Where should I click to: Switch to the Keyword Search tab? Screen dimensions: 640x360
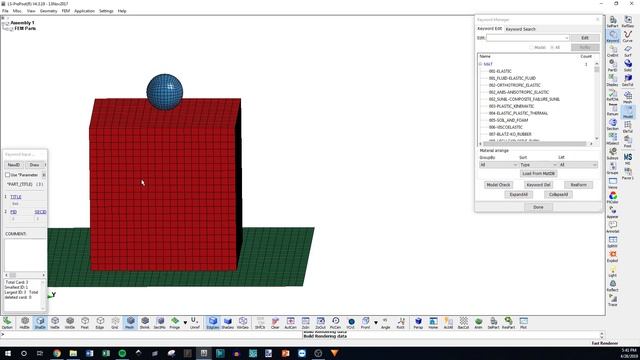click(x=520, y=29)
